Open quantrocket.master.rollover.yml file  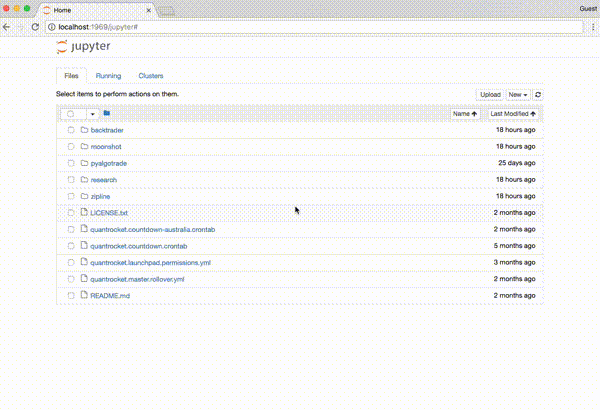[x=137, y=279]
